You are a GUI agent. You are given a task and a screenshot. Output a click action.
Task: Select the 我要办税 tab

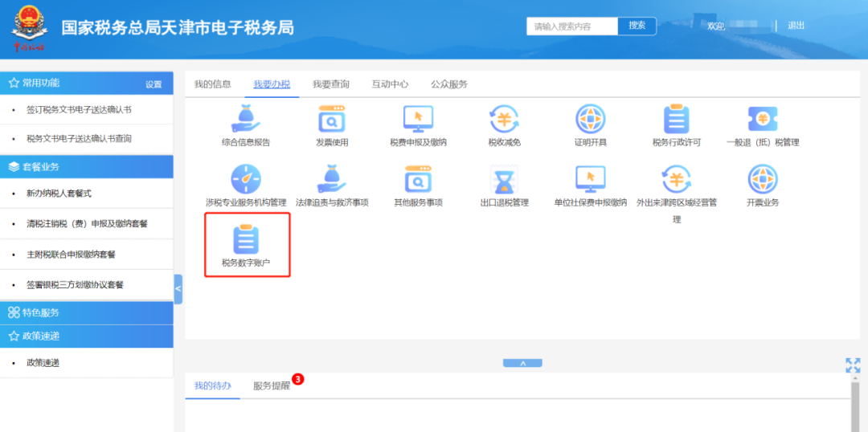[272, 84]
